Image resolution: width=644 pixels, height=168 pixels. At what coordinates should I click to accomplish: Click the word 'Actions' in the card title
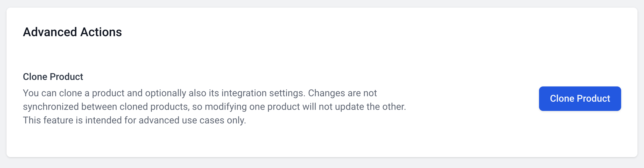[x=101, y=32]
